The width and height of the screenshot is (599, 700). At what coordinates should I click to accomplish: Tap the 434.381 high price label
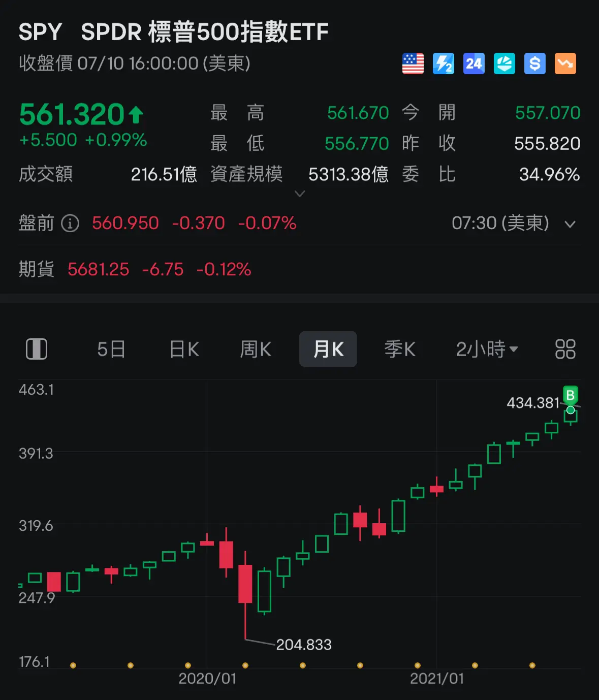click(x=533, y=403)
